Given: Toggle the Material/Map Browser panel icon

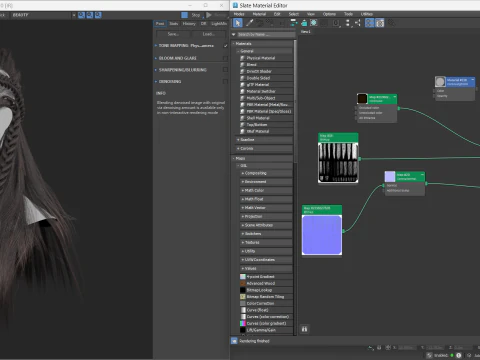Looking at the screenshot, I should (369, 23).
